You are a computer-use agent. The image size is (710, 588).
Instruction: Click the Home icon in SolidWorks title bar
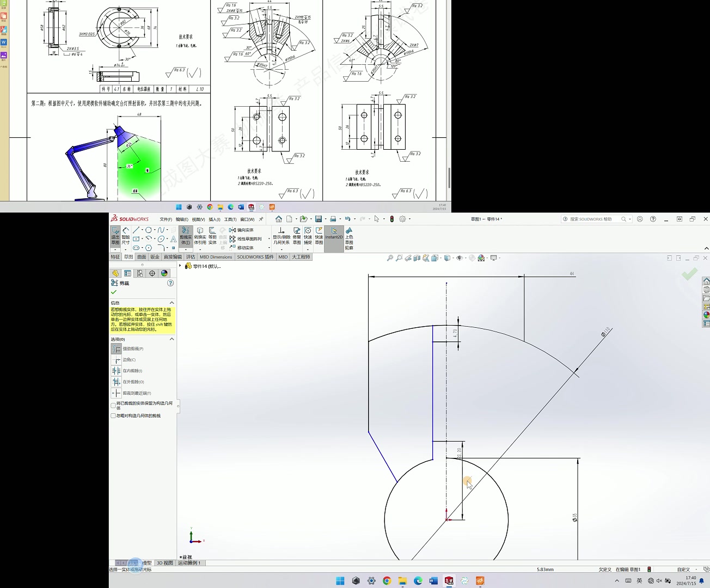(x=279, y=219)
